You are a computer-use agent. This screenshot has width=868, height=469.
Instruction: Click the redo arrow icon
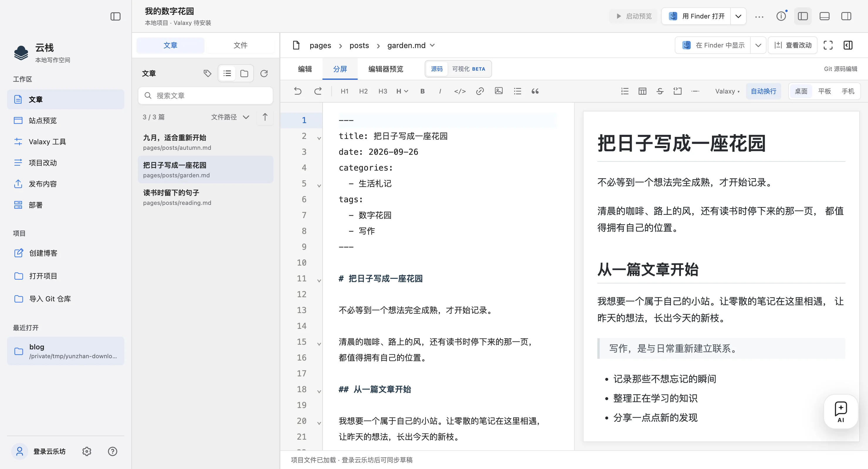pos(318,91)
